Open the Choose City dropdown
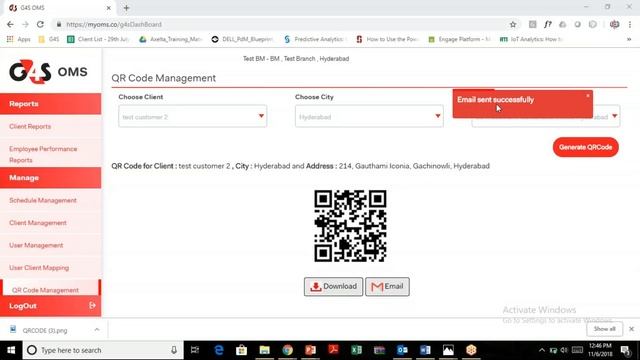 pyautogui.click(x=369, y=116)
